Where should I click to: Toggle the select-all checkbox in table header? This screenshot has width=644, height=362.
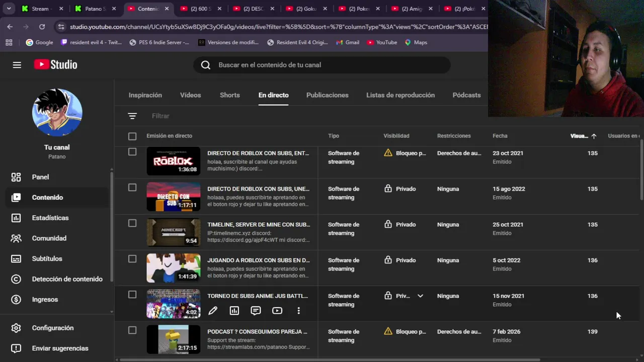click(132, 136)
